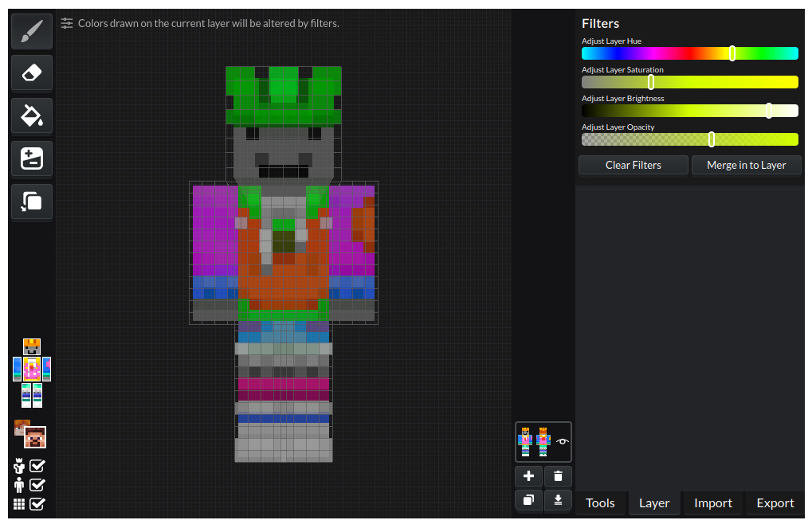Viewport: 812px width, 524px height.
Task: Duplicate the current layer
Action: tap(528, 500)
